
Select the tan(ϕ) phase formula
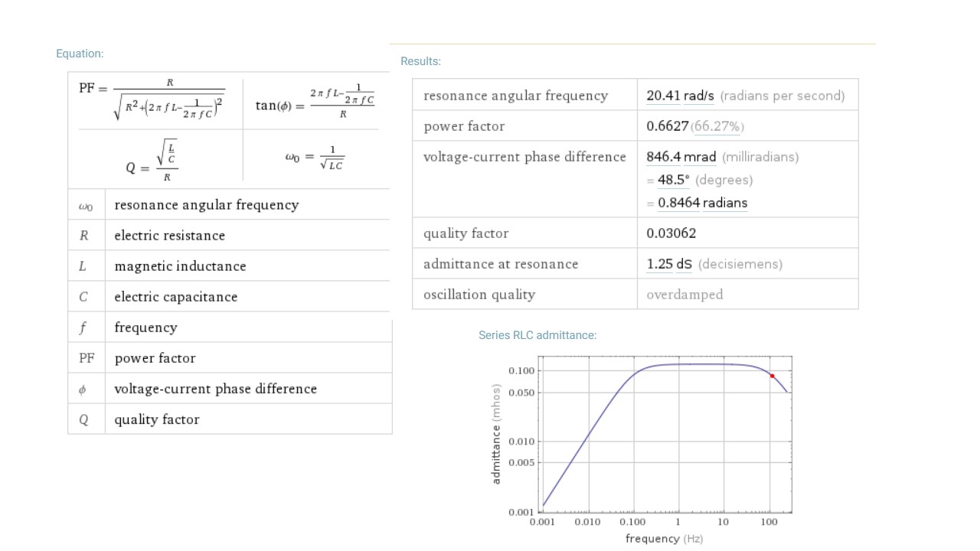315,103
